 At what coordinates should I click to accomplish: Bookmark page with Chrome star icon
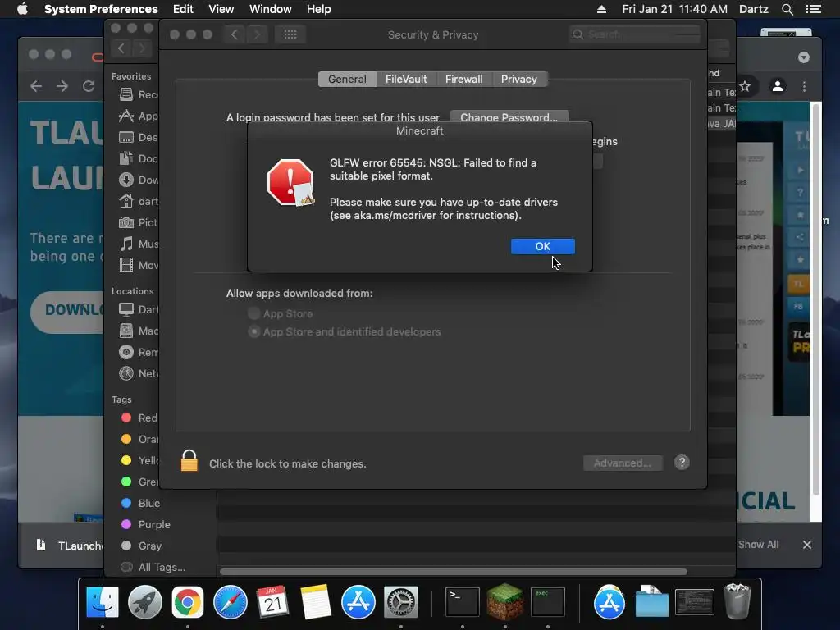tap(745, 86)
